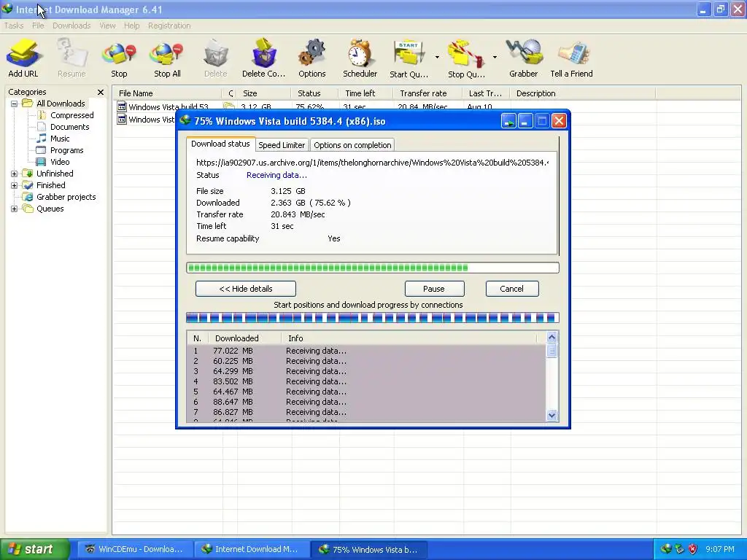Sort by the Description column header
The image size is (747, 560).
coord(582,93)
